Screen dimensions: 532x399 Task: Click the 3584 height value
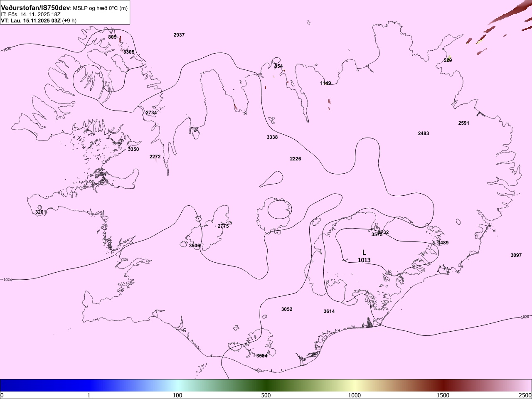tap(262, 356)
